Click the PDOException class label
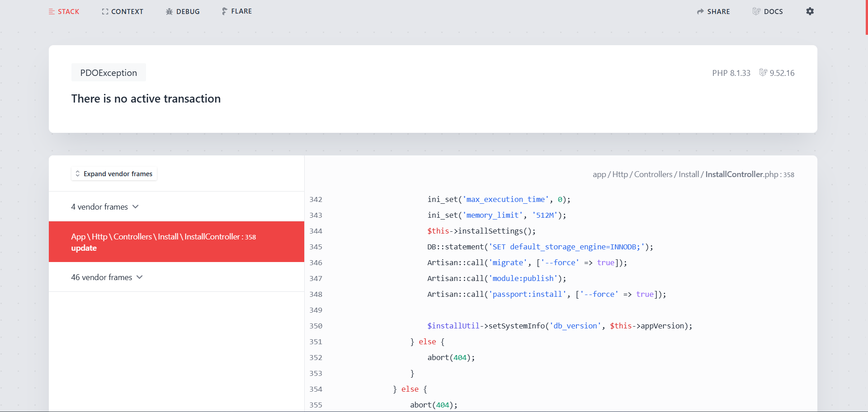 tap(108, 73)
